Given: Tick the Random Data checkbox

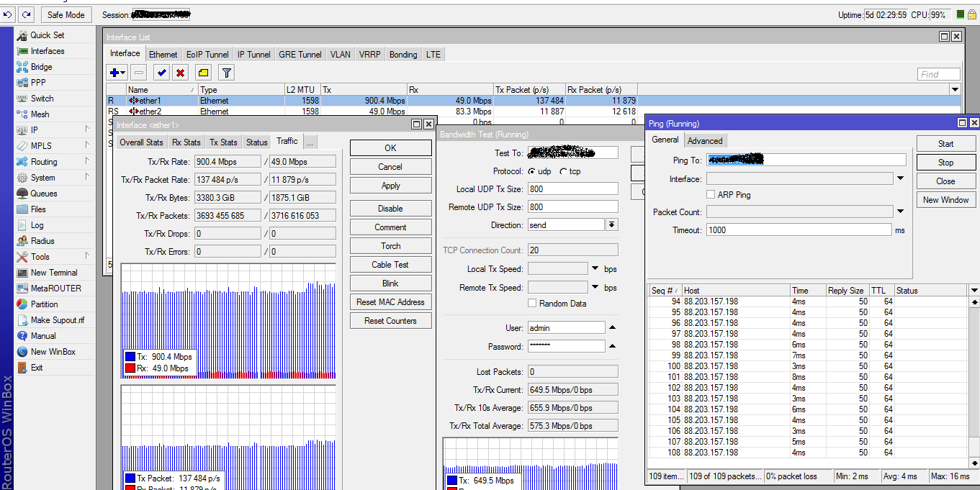Looking at the screenshot, I should coord(532,304).
